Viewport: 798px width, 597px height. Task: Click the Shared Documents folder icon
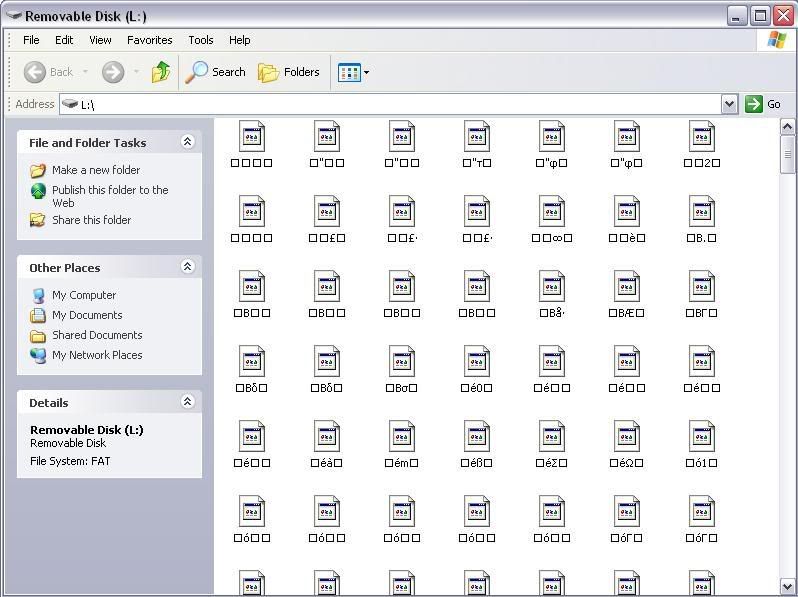(x=38, y=335)
